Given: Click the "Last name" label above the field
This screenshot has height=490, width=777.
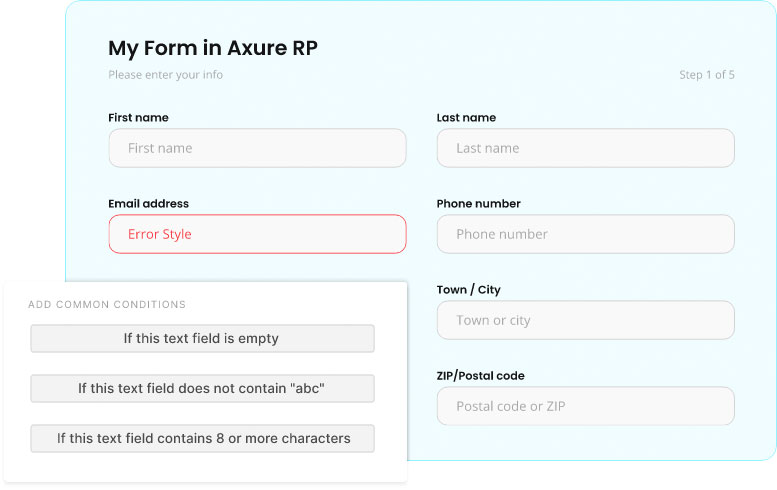Looking at the screenshot, I should point(466,117).
